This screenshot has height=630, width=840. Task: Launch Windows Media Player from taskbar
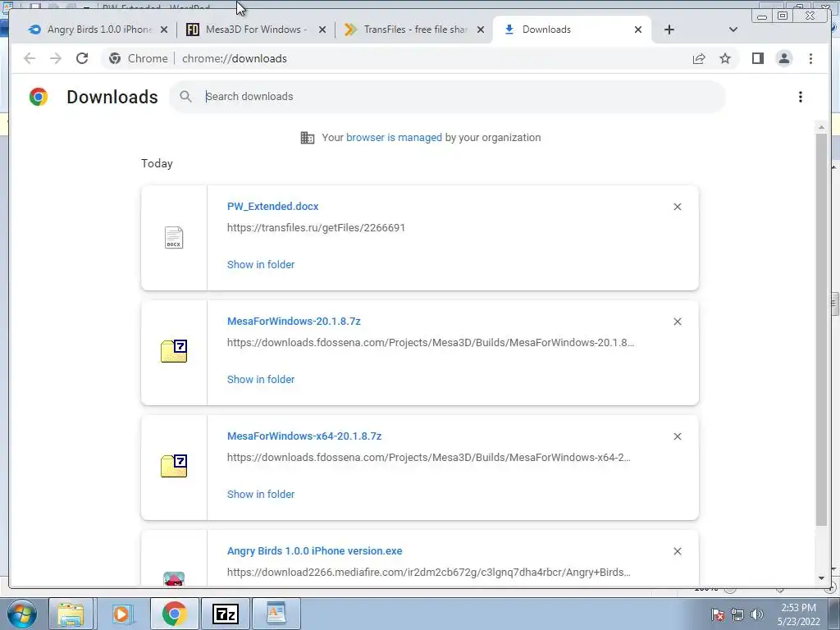pyautogui.click(x=121, y=614)
